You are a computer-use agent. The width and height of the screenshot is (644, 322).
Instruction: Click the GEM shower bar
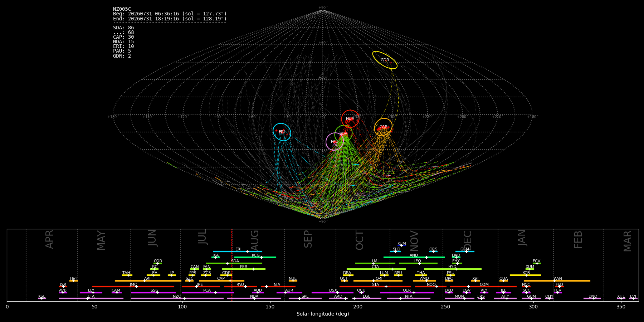point(465,252)
